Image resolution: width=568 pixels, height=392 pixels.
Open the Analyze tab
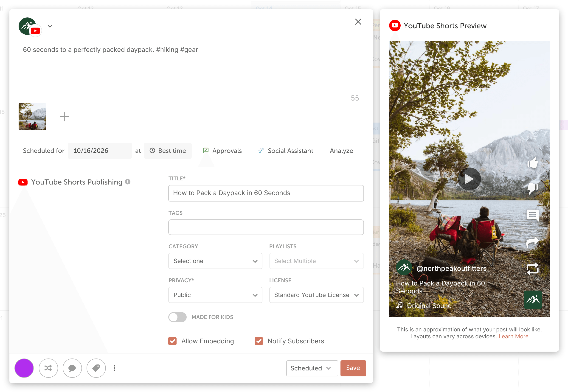tap(341, 151)
